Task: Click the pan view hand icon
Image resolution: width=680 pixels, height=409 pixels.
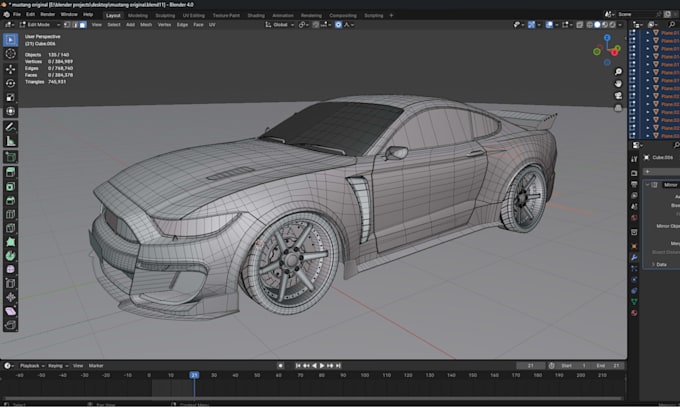Action: point(618,84)
